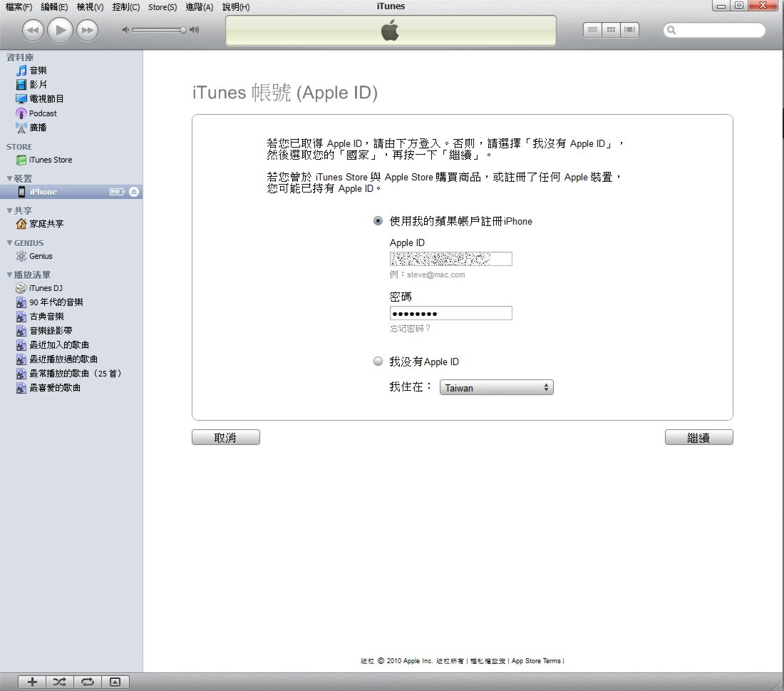Click the iPhone battery indicator icon

tap(117, 192)
